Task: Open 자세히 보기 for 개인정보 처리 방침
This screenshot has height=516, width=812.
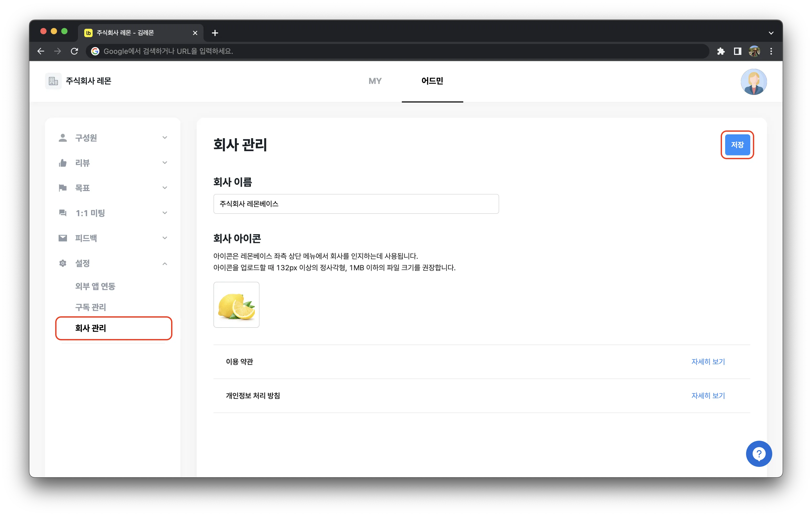Action: click(x=708, y=396)
